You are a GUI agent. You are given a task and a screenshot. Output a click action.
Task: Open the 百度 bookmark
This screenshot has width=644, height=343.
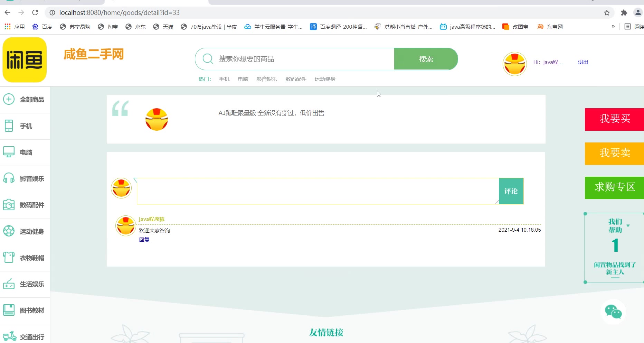pos(42,27)
